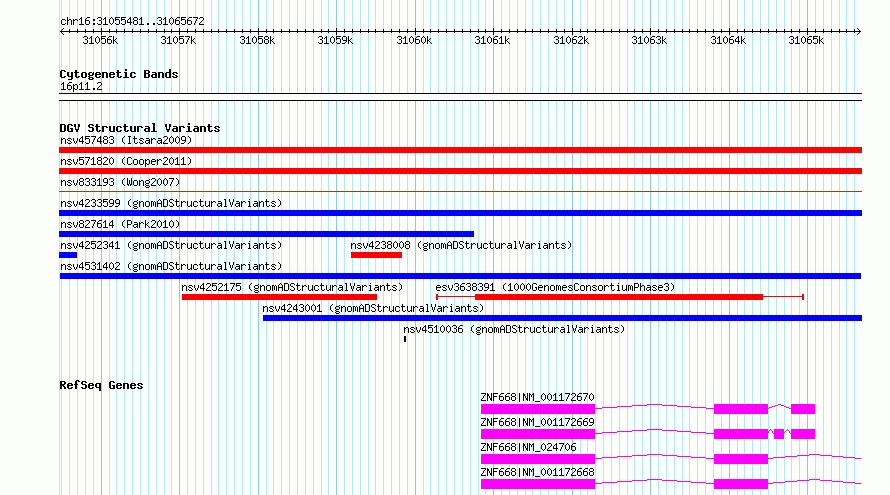Click the ZNF668|NM_001172669 transcript first exon
890x495 pixels.
coord(538,434)
